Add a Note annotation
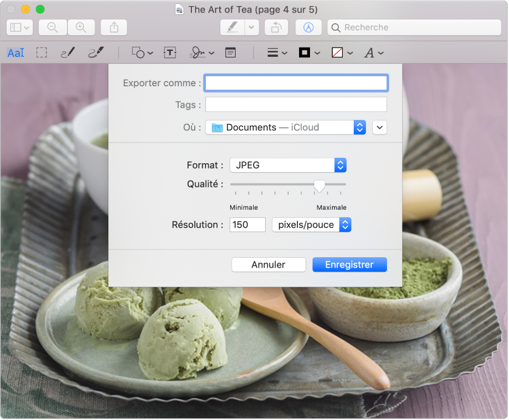The height and width of the screenshot is (420, 509). [x=231, y=53]
